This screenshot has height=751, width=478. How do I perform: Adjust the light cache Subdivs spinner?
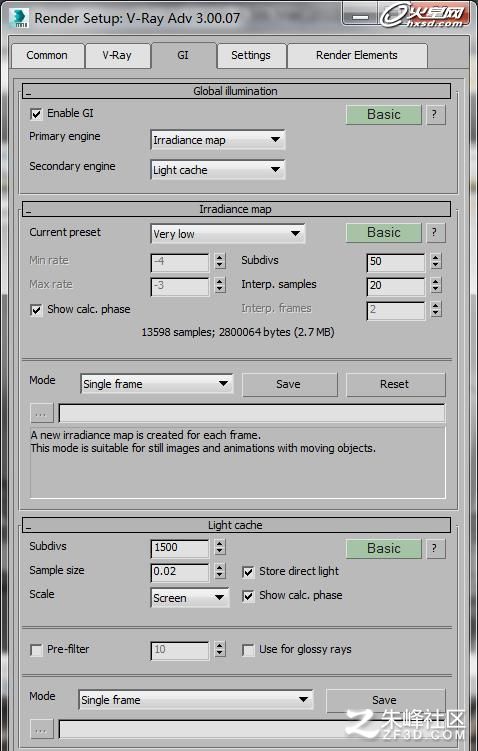(219, 547)
